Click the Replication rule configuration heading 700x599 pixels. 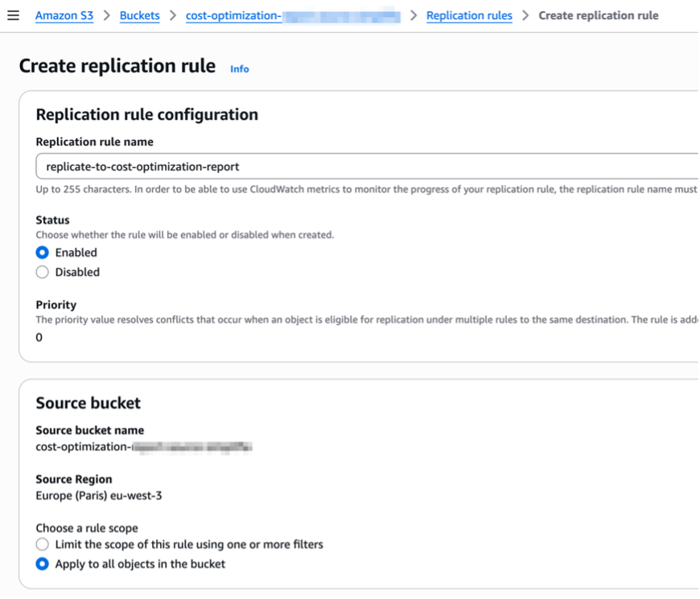point(147,115)
